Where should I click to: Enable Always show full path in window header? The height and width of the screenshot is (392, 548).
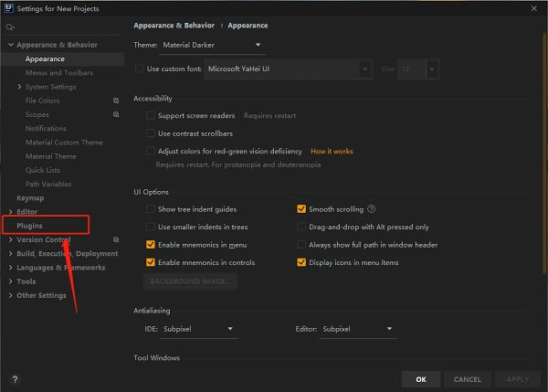tap(301, 245)
